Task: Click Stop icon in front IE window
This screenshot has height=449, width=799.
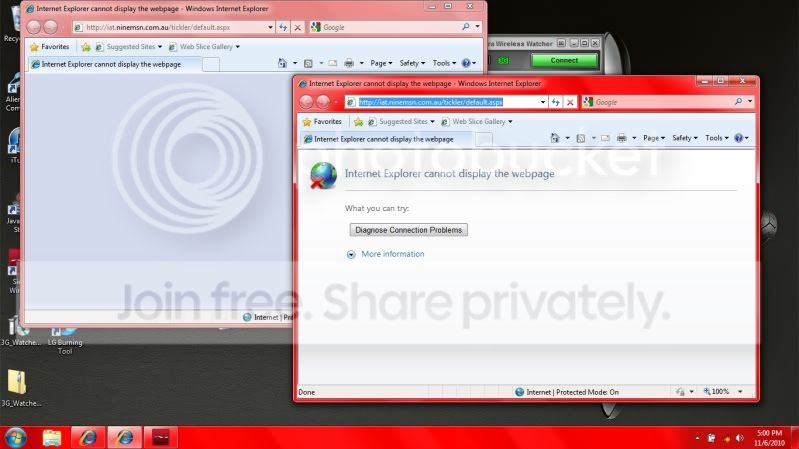Action: pos(570,102)
